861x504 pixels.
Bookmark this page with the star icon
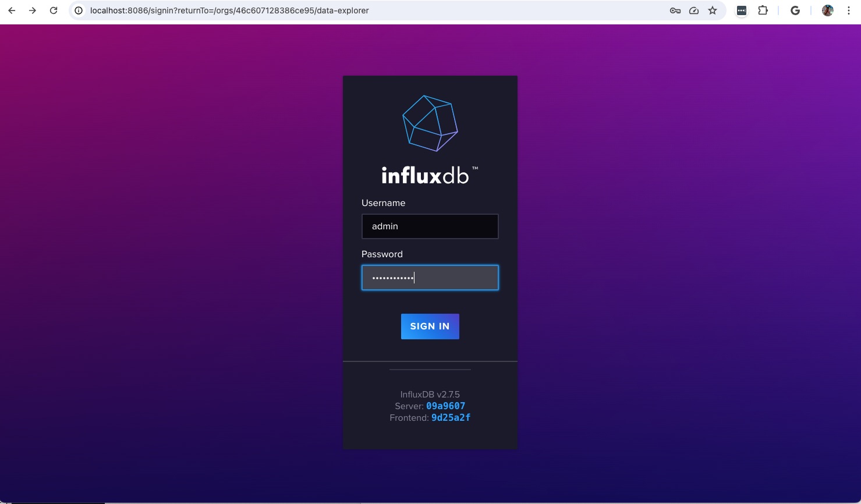tap(713, 10)
